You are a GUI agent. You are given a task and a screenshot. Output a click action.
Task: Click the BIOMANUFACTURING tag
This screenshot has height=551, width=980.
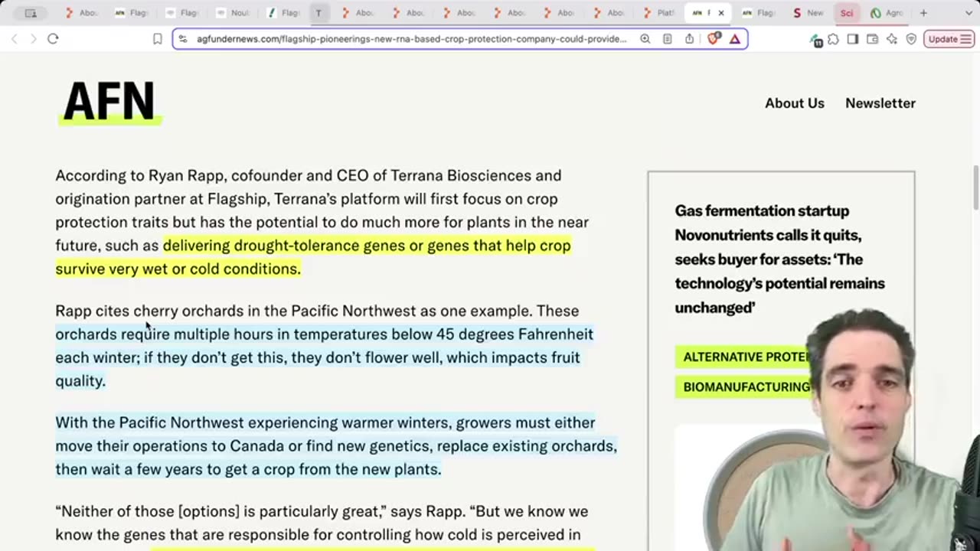(742, 387)
